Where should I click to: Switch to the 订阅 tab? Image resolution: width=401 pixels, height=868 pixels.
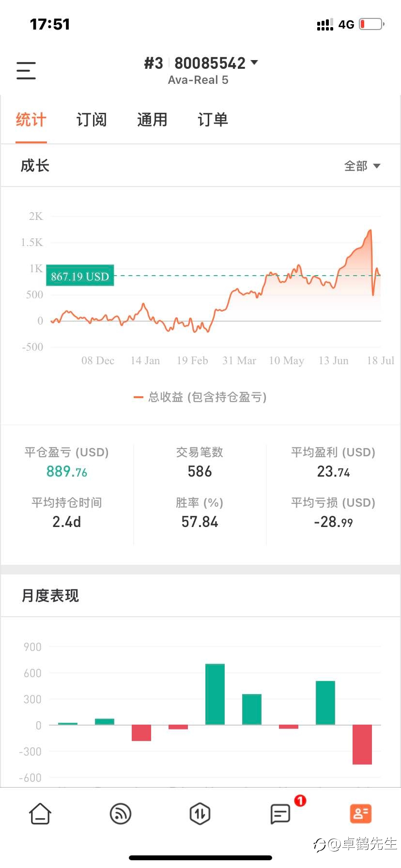(92, 120)
